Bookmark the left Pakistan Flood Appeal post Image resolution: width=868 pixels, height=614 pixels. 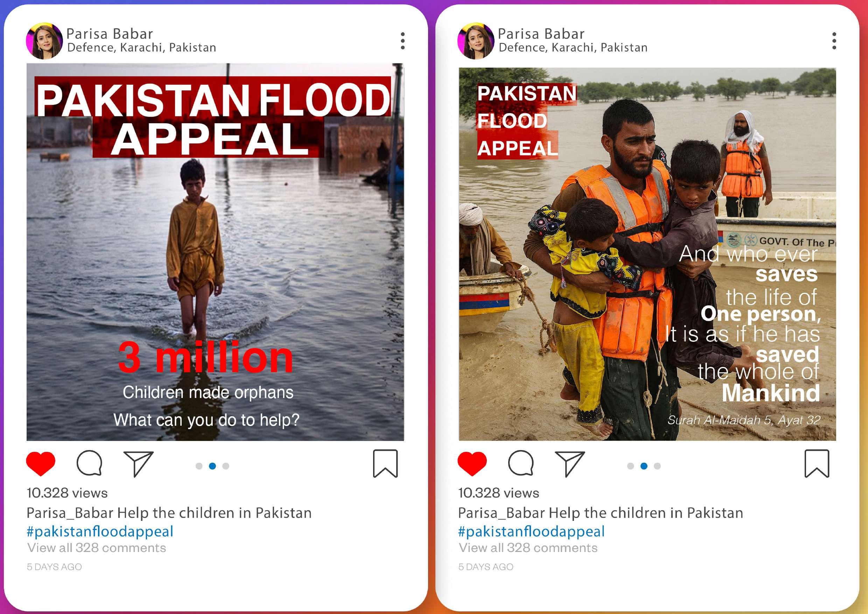385,463
